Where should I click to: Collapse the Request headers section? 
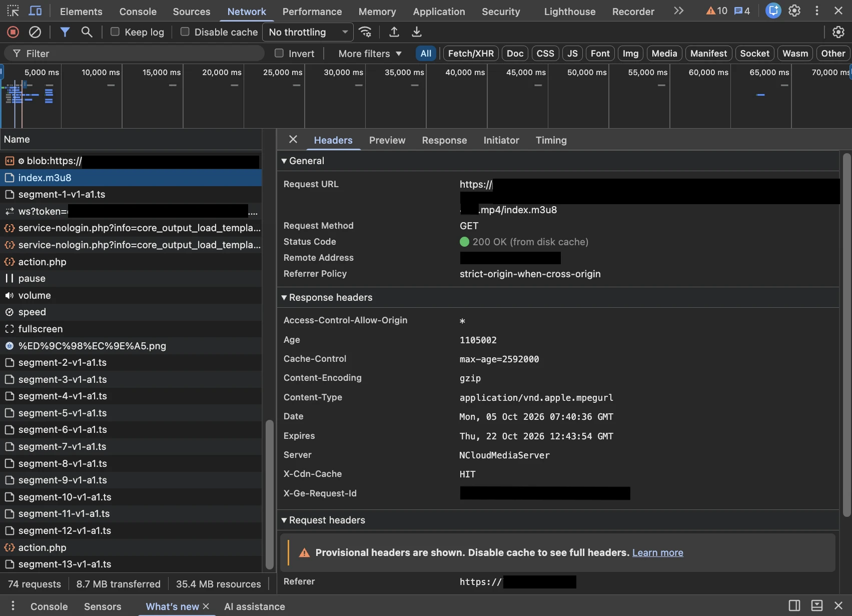coord(323,520)
